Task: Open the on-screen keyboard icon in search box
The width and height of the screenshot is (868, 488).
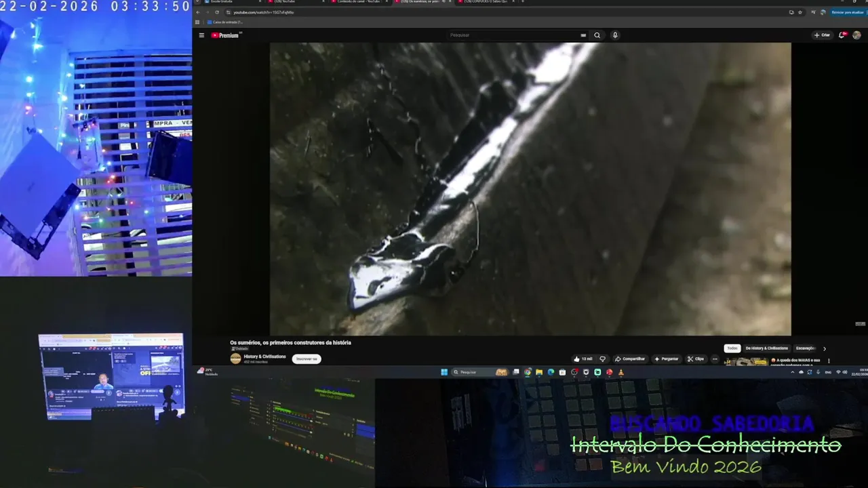Action: click(x=583, y=35)
